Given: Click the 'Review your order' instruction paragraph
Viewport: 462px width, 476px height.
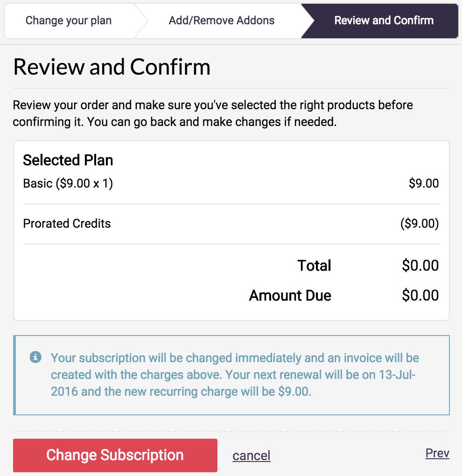Looking at the screenshot, I should pos(213,114).
